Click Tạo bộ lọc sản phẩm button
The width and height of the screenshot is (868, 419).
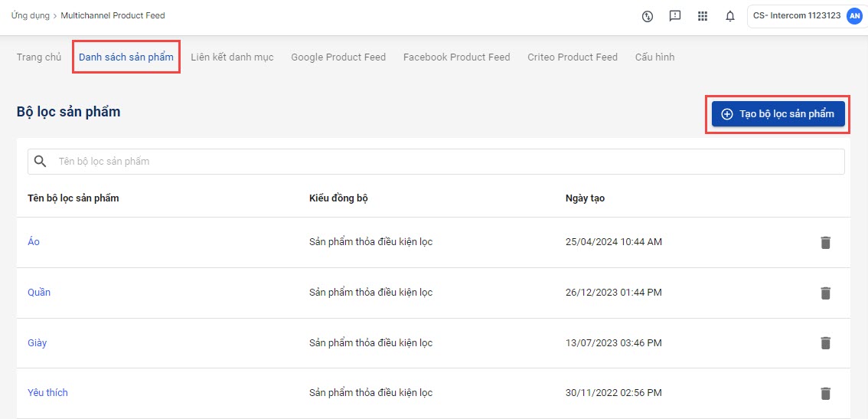click(x=778, y=114)
